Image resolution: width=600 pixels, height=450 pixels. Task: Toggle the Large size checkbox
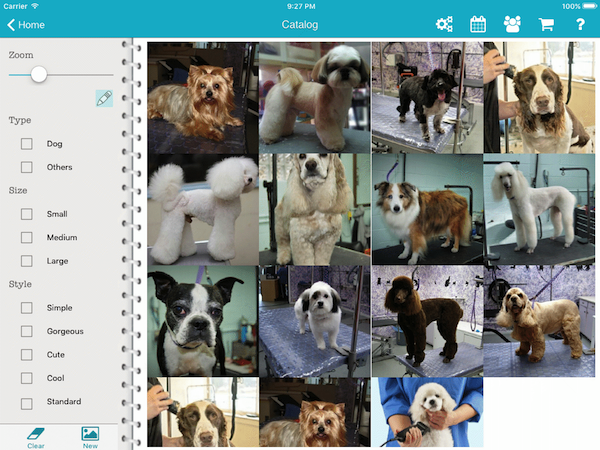[27, 261]
